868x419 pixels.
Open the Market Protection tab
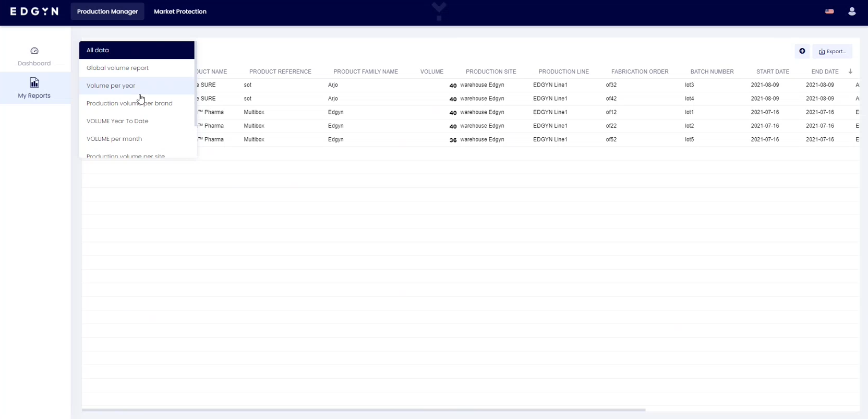pyautogui.click(x=180, y=11)
